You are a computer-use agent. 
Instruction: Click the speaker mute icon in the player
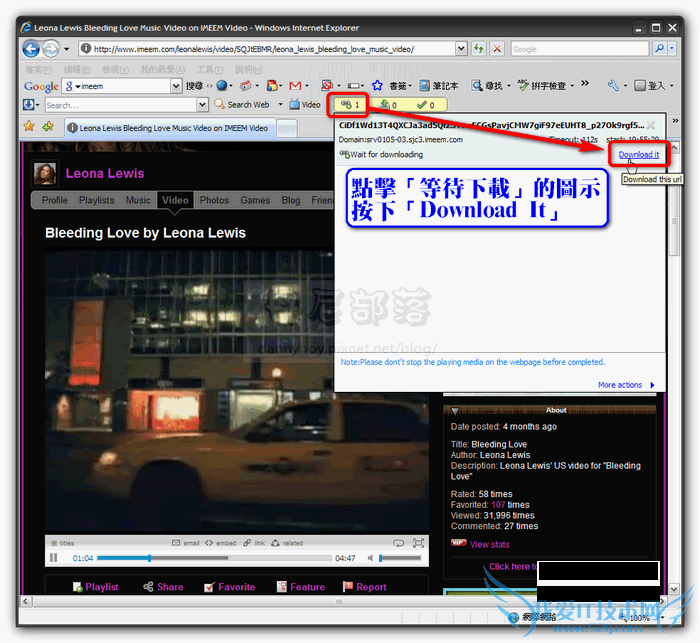pos(370,558)
